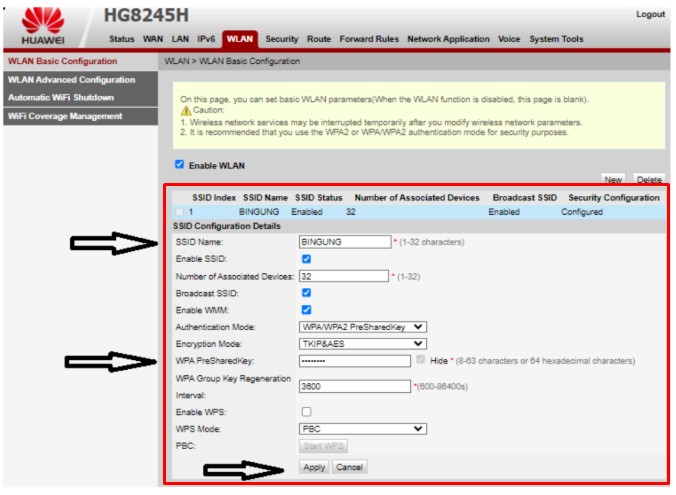Open WLAN Advanced Configuration in sidebar
This screenshot has height=495, width=676.
click(81, 80)
